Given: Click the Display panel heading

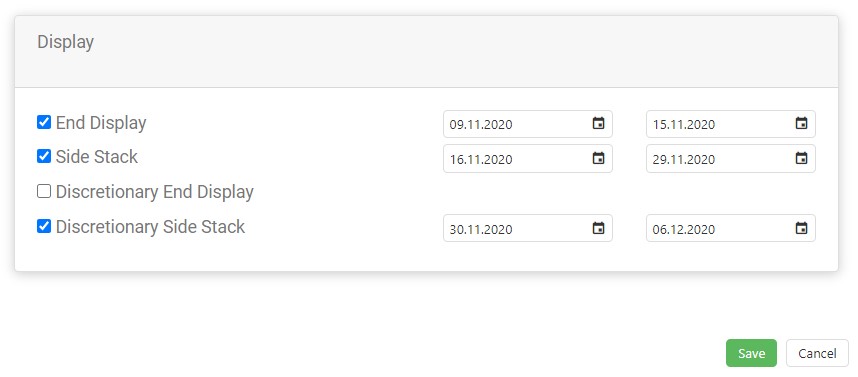Looking at the screenshot, I should [65, 42].
